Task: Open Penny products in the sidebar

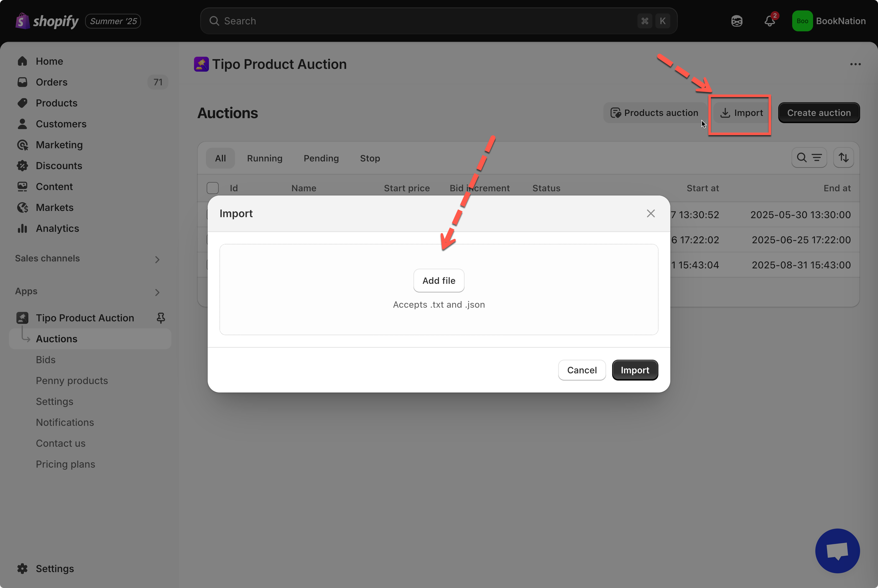Action: pos(72,381)
